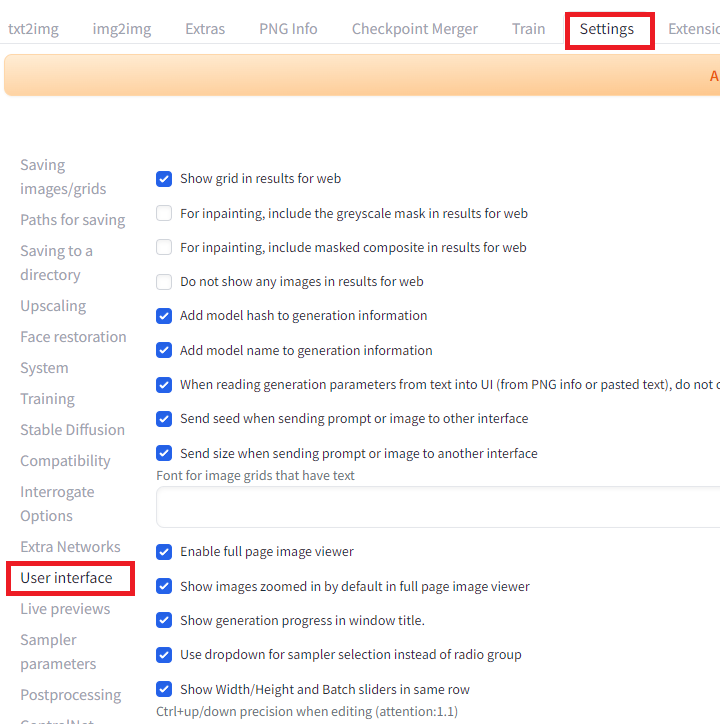Toggle Show images zoomed in by default
Image resolution: width=720 pixels, height=724 pixels.
(164, 586)
